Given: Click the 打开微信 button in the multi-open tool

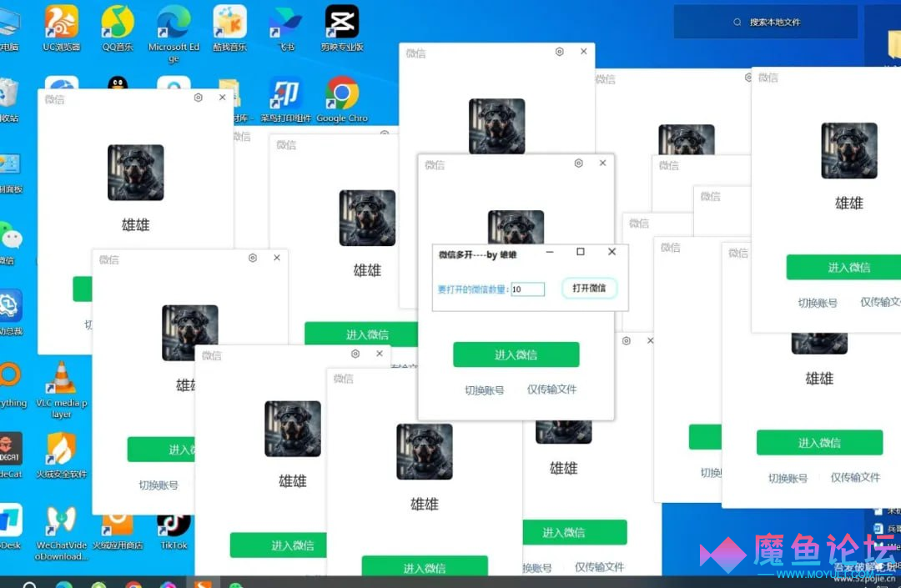Looking at the screenshot, I should point(589,289).
